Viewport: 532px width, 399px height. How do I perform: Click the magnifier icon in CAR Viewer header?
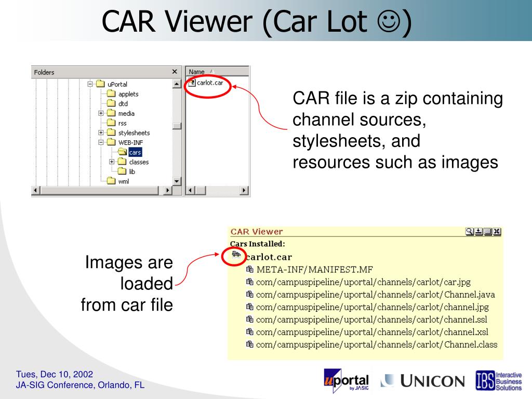coord(470,231)
